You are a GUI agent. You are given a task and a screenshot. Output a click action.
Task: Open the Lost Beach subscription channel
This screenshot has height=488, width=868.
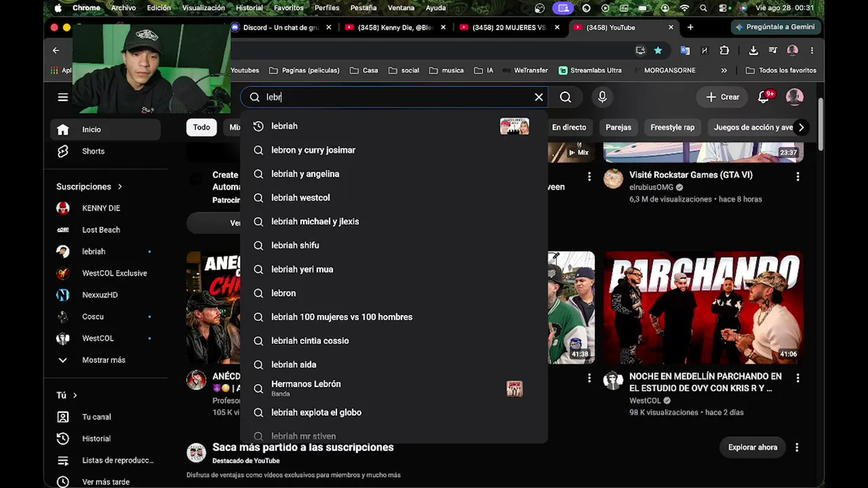pyautogui.click(x=105, y=230)
